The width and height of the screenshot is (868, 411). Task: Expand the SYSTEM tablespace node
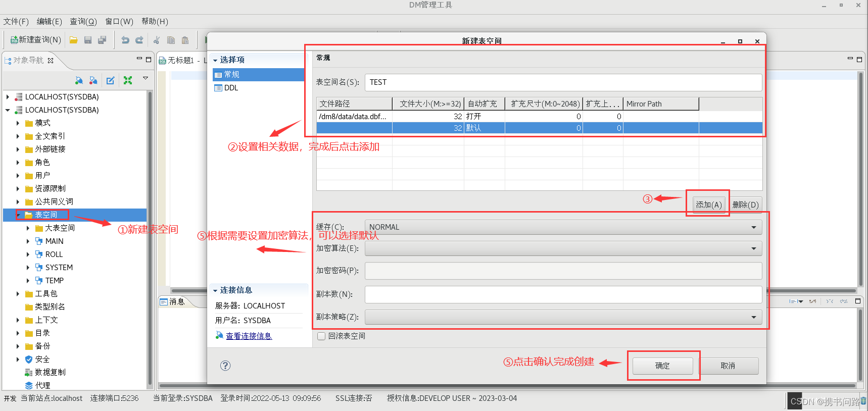pos(28,268)
